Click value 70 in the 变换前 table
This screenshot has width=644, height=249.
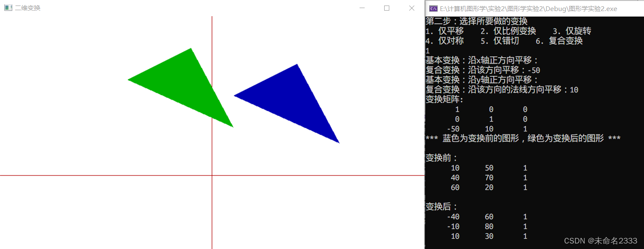coord(489,178)
